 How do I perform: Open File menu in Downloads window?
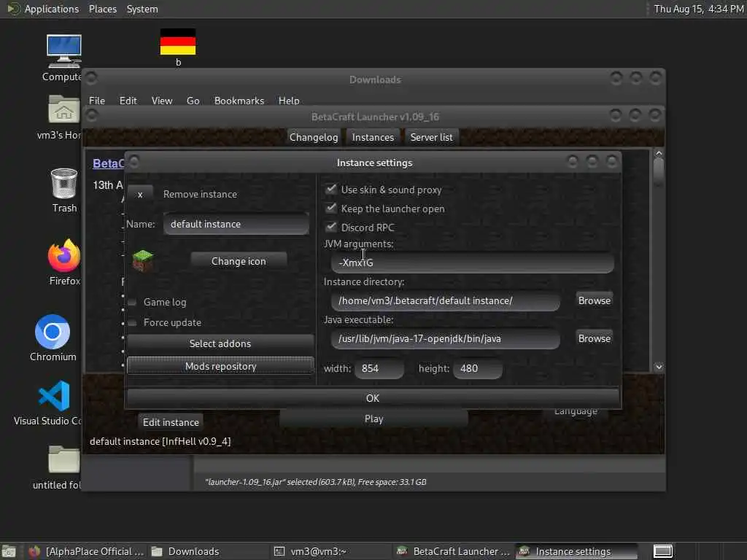[x=97, y=101]
